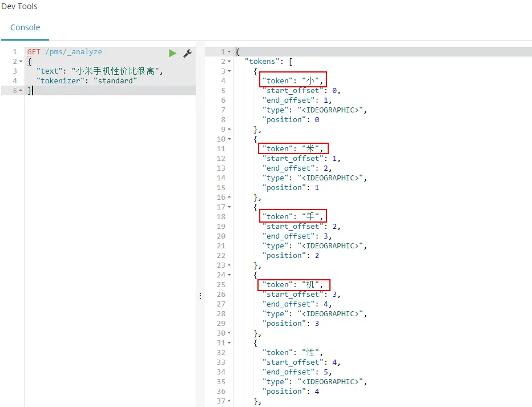The width and height of the screenshot is (532, 407).
Task: Open the wrench settings menu
Action: (188, 53)
